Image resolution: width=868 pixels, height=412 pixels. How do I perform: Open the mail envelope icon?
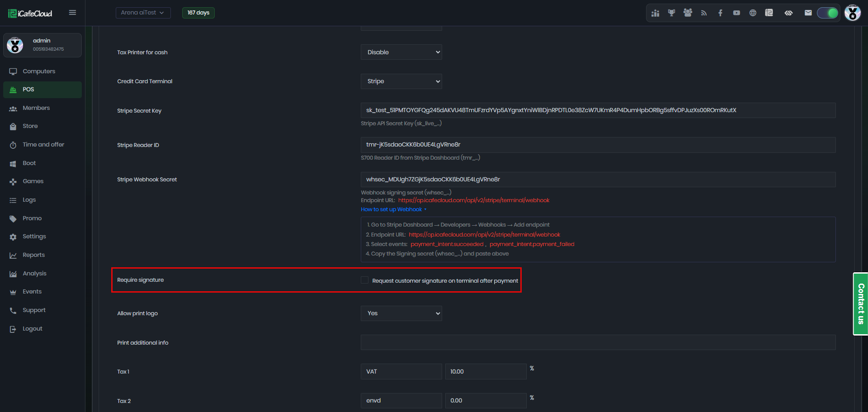(808, 13)
